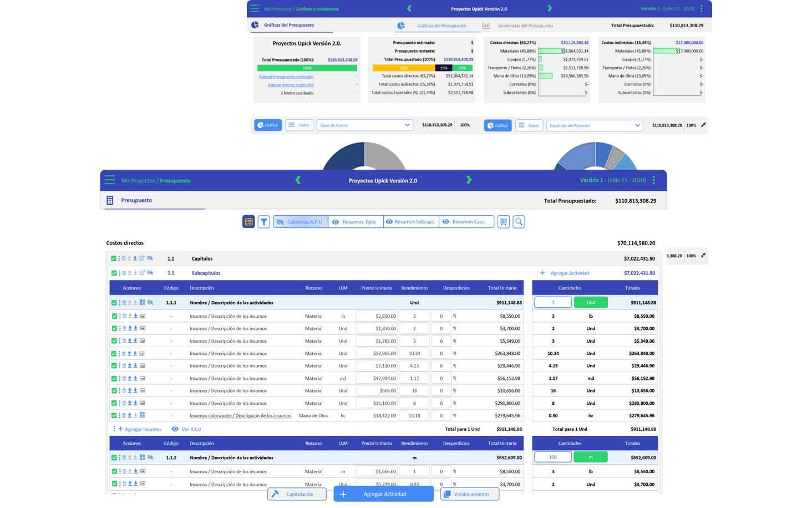Image resolution: width=812 pixels, height=508 pixels.
Task: Toggle checkbox for activity 1.1.1
Action: coord(114,303)
